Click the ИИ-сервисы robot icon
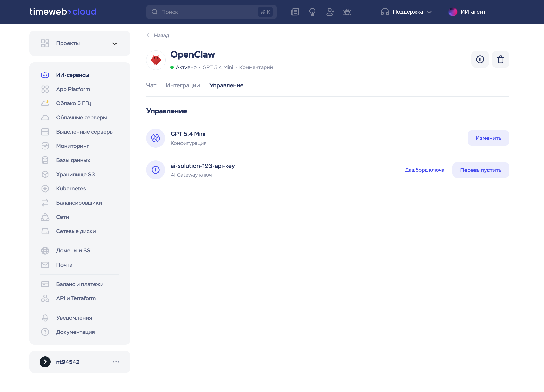The height and width of the screenshot is (392, 544). pyautogui.click(x=45, y=75)
